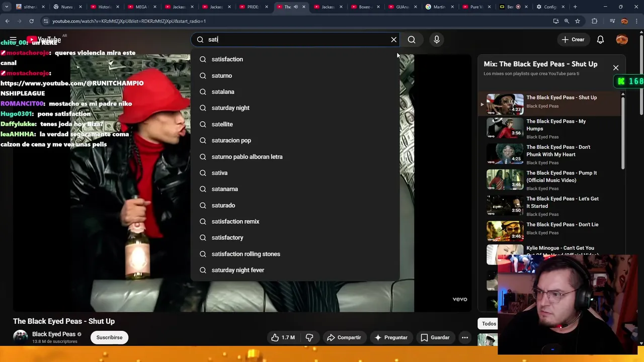The image size is (644, 362).
Task: Open the YouTube account avatar menu
Action: (x=622, y=39)
